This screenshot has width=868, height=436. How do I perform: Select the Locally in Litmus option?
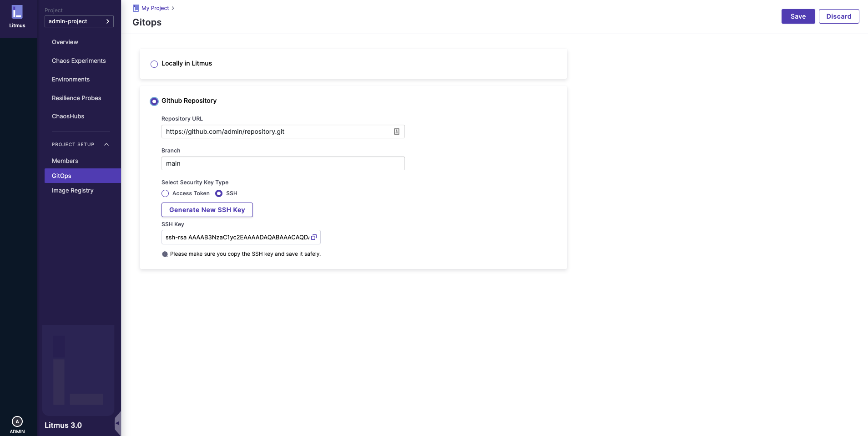[x=154, y=64]
